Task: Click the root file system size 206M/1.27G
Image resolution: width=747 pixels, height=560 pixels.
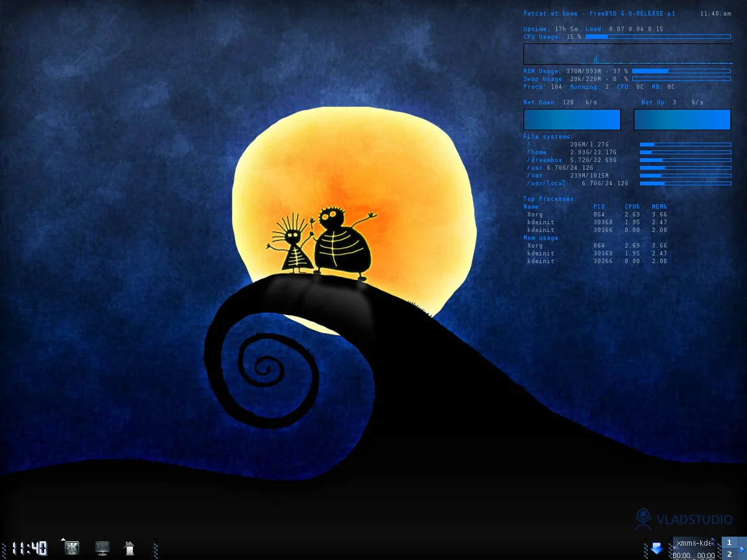Action: coord(589,145)
